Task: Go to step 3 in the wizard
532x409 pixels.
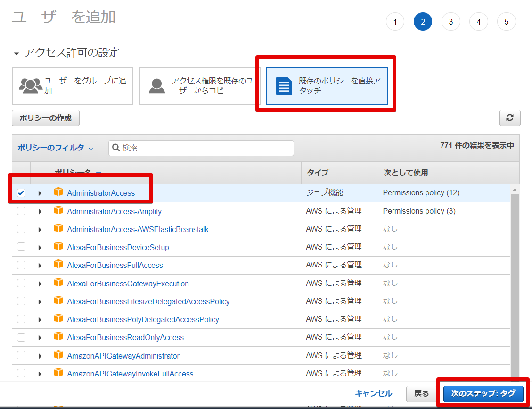Action: pyautogui.click(x=450, y=22)
